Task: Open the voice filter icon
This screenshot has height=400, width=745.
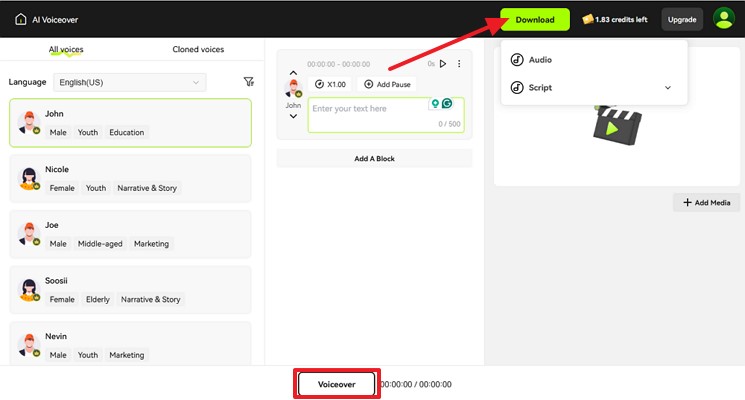Action: [x=248, y=82]
